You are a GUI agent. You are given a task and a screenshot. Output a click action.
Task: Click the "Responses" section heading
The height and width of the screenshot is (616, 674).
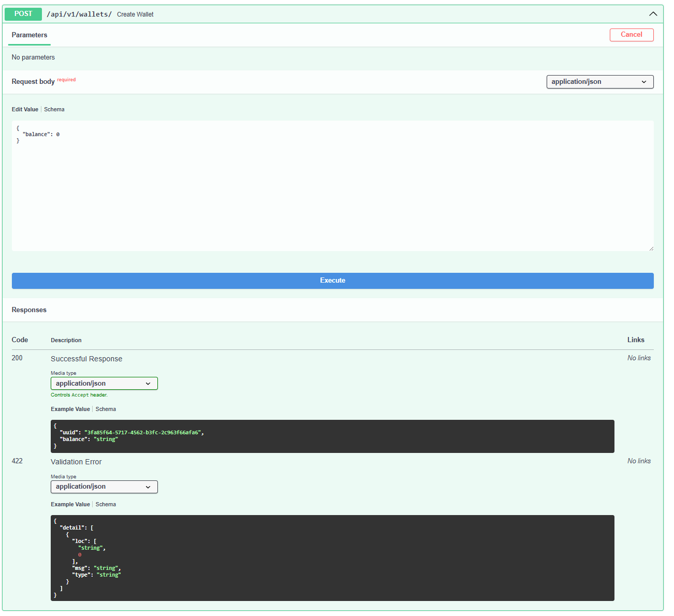[x=29, y=310]
